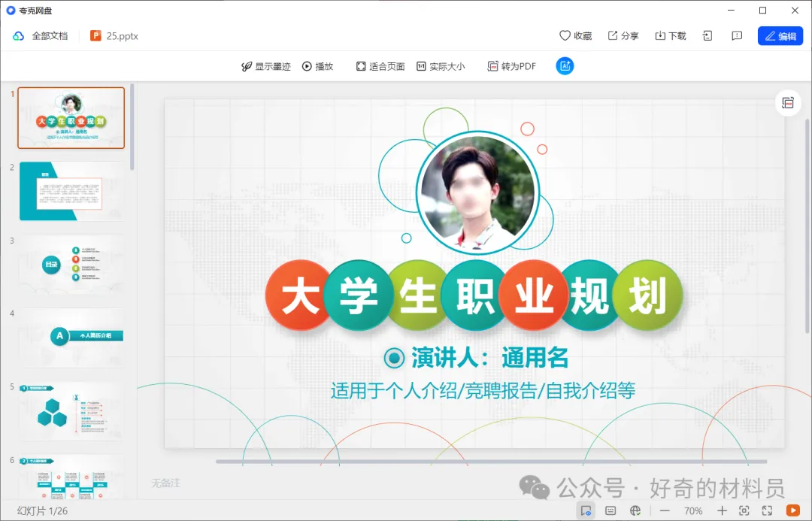Click the 适用于个人介绍 subtitle text
The height and width of the screenshot is (521, 812).
pos(483,390)
